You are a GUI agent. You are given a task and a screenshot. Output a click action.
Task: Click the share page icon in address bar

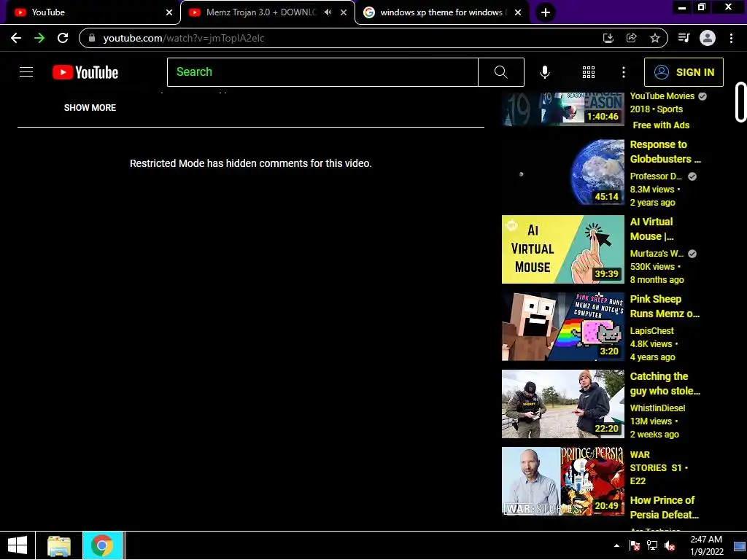632,38
